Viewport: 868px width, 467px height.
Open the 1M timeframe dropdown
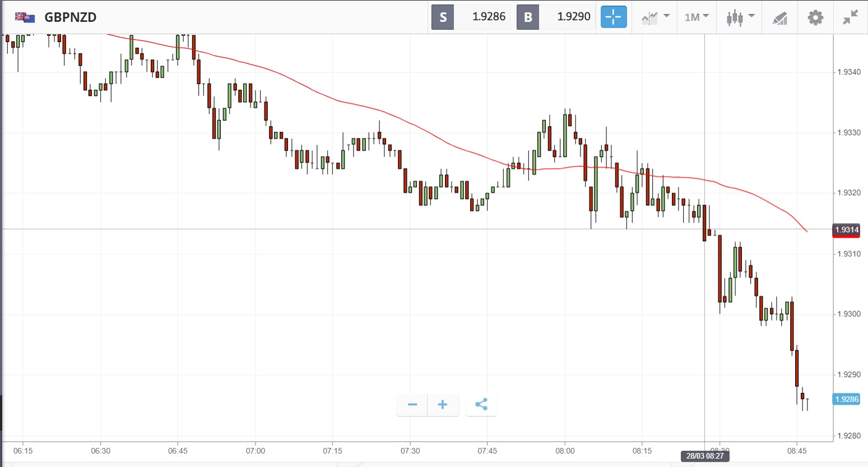pos(697,17)
